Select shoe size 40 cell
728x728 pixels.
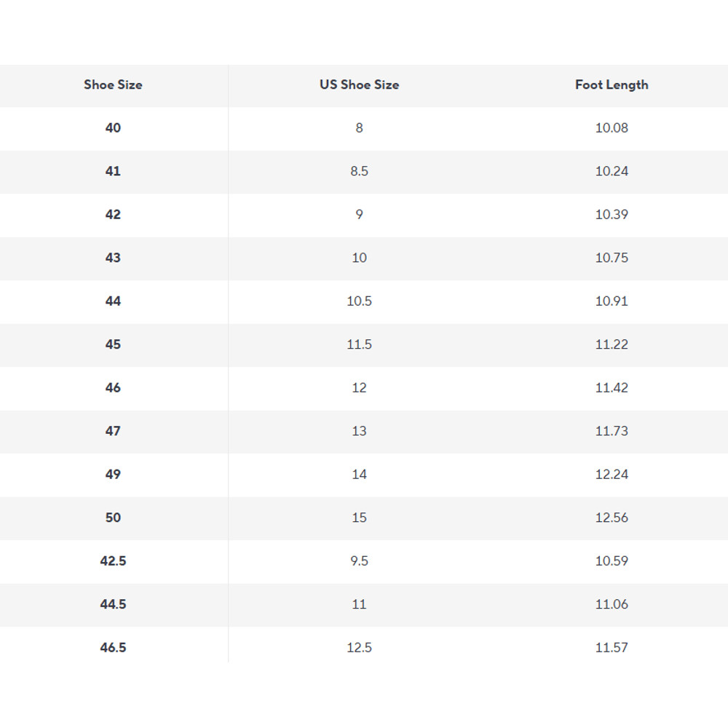pos(113,128)
